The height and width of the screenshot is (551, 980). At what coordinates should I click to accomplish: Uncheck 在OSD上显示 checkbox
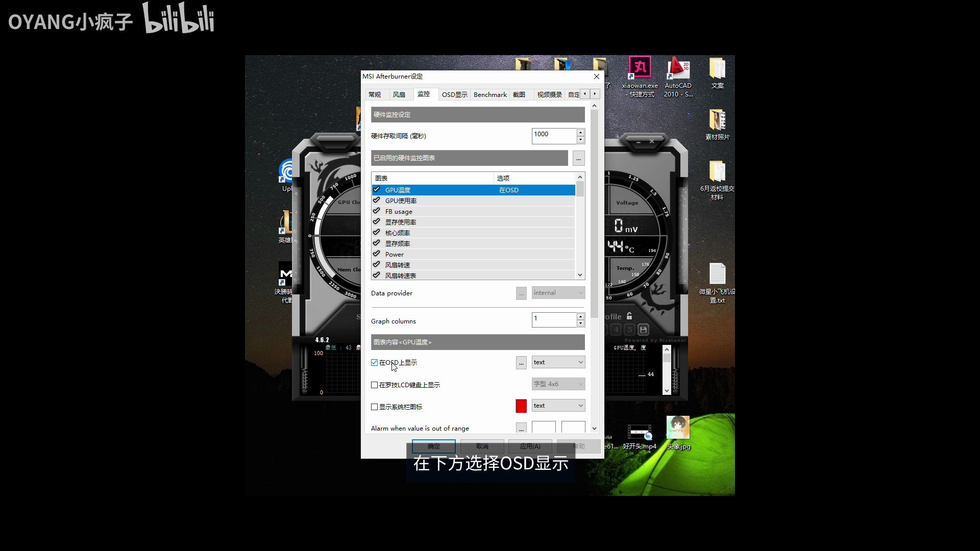[375, 363]
